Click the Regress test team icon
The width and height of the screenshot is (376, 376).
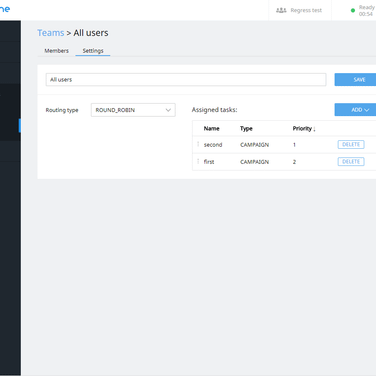281,10
